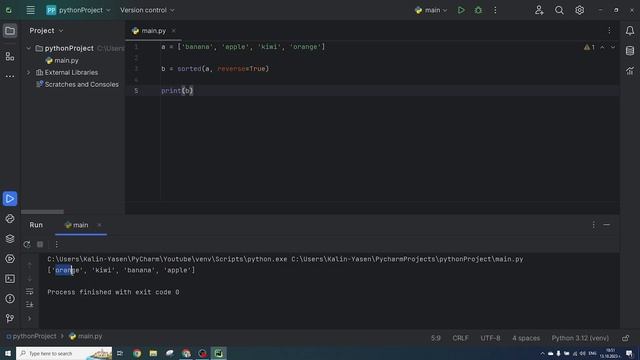
Task: Open Project tool window folder icon
Action: point(10,31)
